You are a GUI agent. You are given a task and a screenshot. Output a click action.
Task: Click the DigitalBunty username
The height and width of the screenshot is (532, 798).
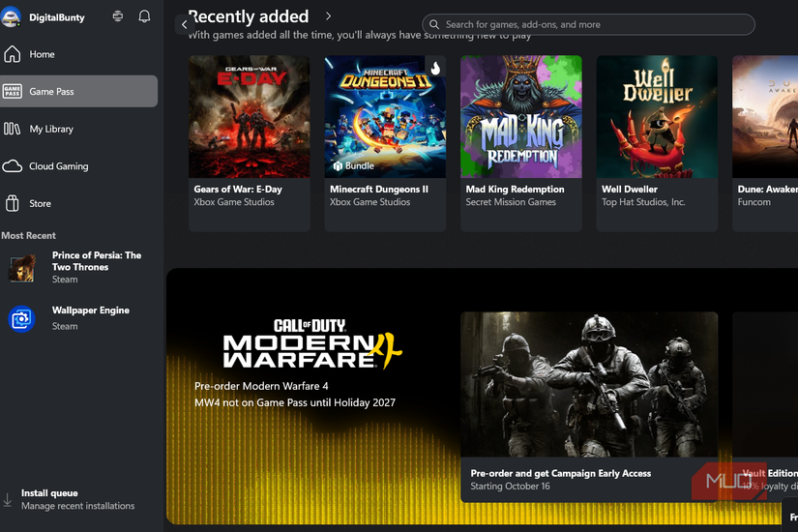(x=57, y=17)
